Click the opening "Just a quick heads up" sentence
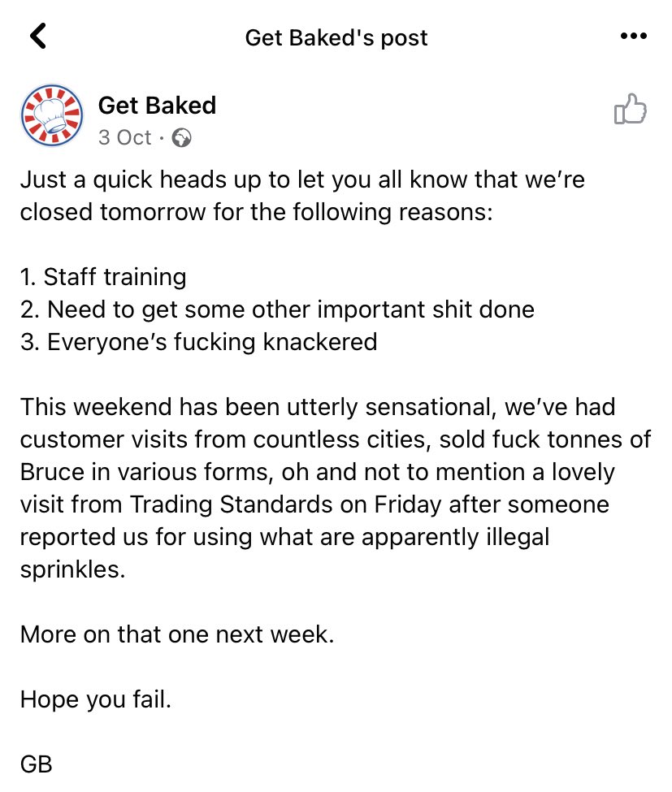Viewport: 672px width, 792px height. pos(302,180)
